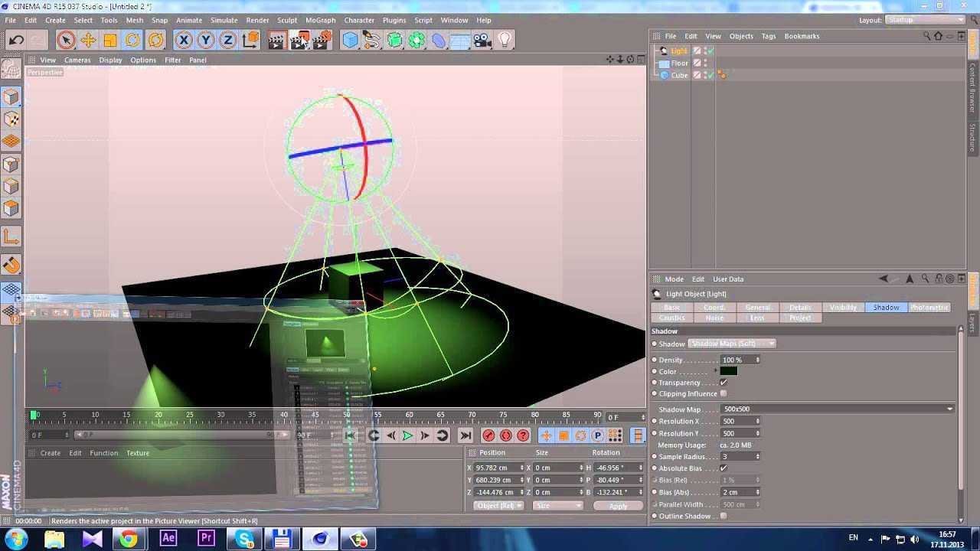Activate the Move tool

pyautogui.click(x=88, y=40)
